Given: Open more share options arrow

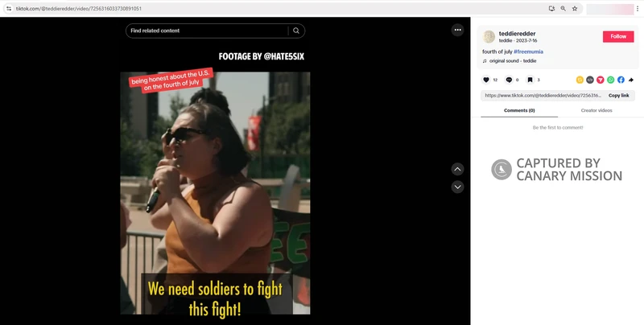Looking at the screenshot, I should coord(631,80).
